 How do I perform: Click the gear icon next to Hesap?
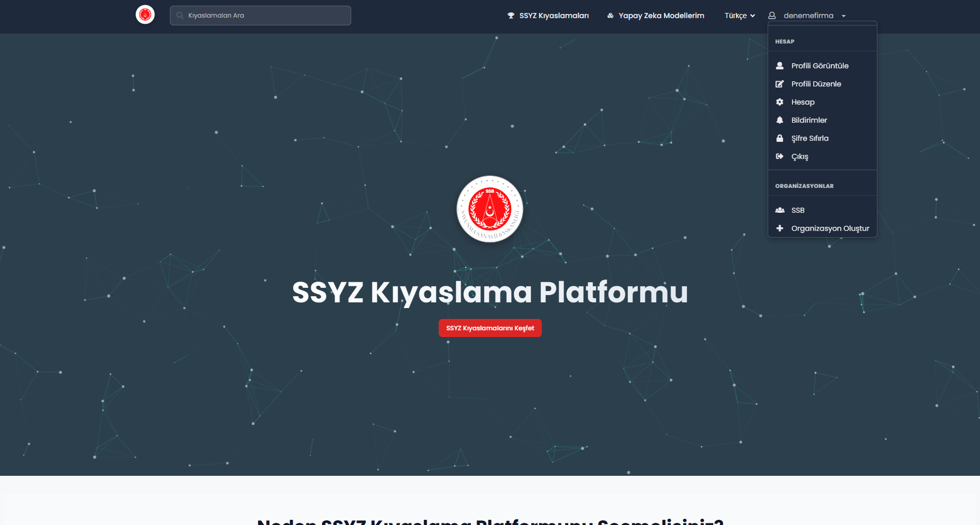click(x=780, y=102)
